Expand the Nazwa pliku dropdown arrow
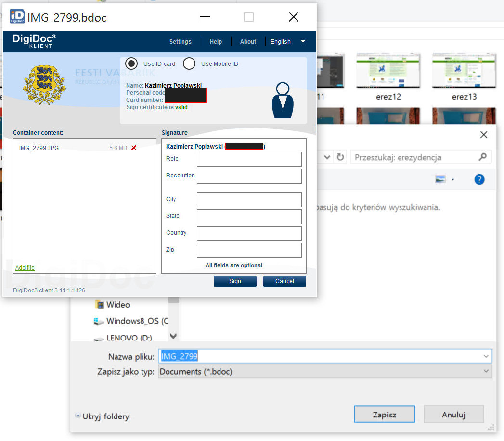This screenshot has height=441, width=504. pos(485,356)
